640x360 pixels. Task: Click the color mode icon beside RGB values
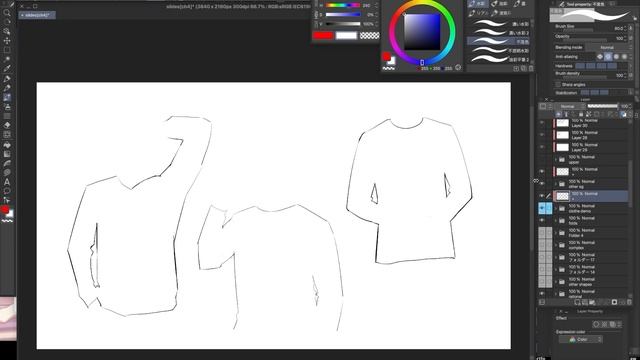(458, 68)
